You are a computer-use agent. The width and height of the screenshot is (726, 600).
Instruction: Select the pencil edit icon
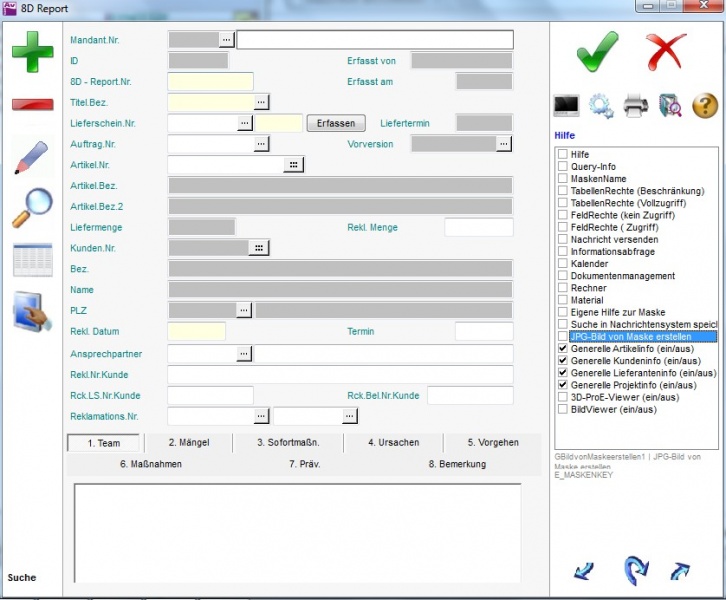32,157
